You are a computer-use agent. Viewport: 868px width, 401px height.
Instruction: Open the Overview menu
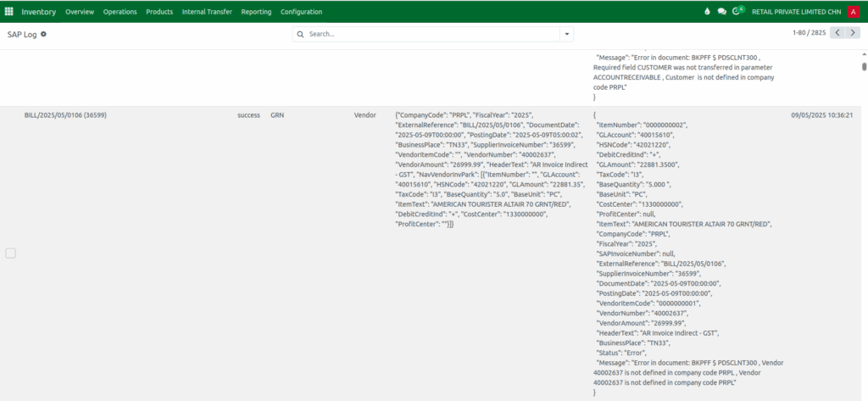coord(80,12)
